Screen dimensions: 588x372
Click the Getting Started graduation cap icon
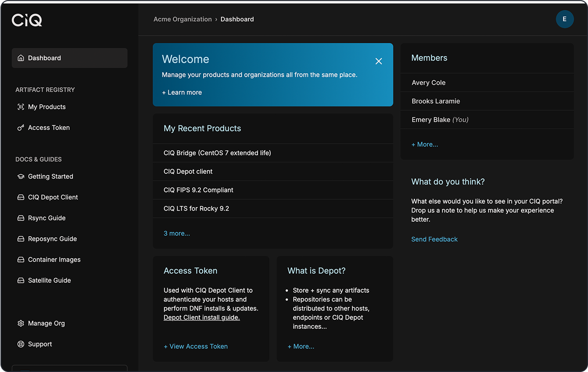[x=21, y=177]
